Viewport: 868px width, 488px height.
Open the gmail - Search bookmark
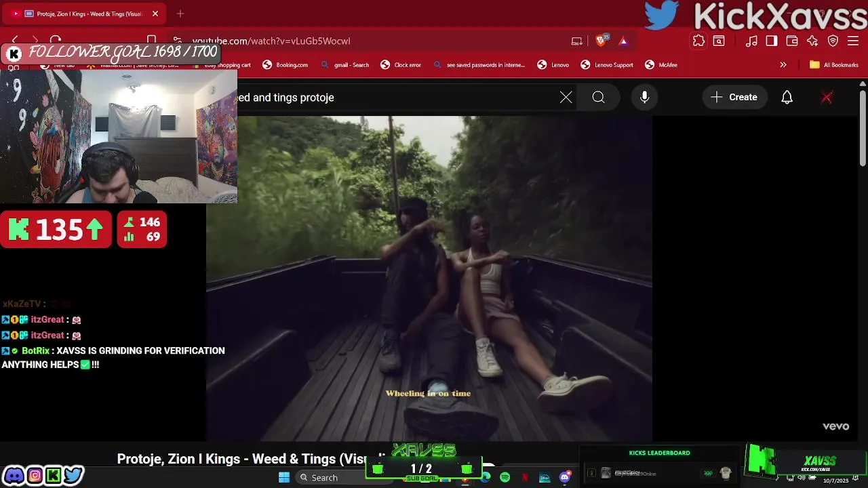click(x=344, y=65)
